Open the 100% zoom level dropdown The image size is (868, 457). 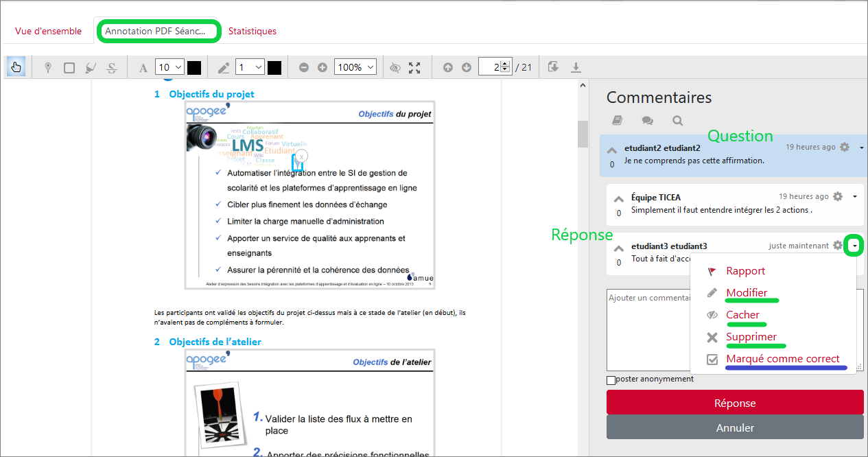pyautogui.click(x=355, y=67)
